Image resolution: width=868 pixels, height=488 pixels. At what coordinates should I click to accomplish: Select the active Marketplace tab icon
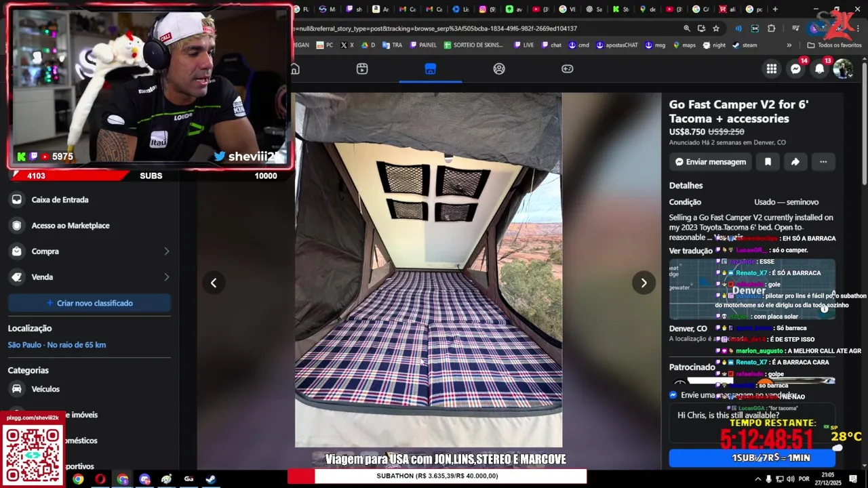[x=430, y=68]
